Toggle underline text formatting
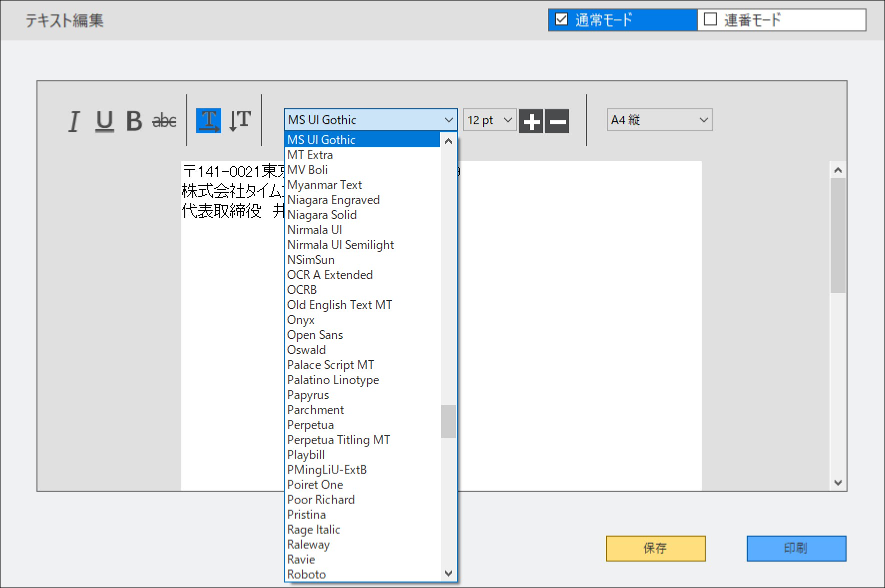This screenshot has height=588, width=885. pos(104,121)
